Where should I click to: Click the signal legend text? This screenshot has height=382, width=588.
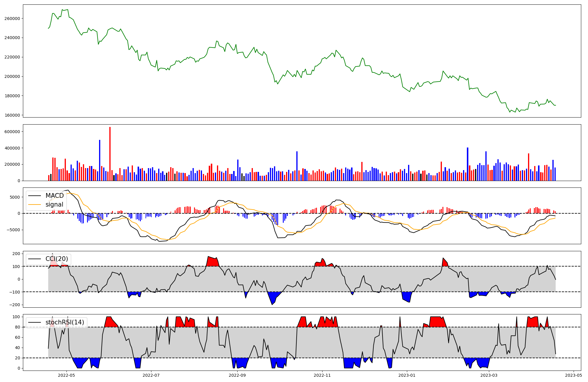(x=54, y=205)
